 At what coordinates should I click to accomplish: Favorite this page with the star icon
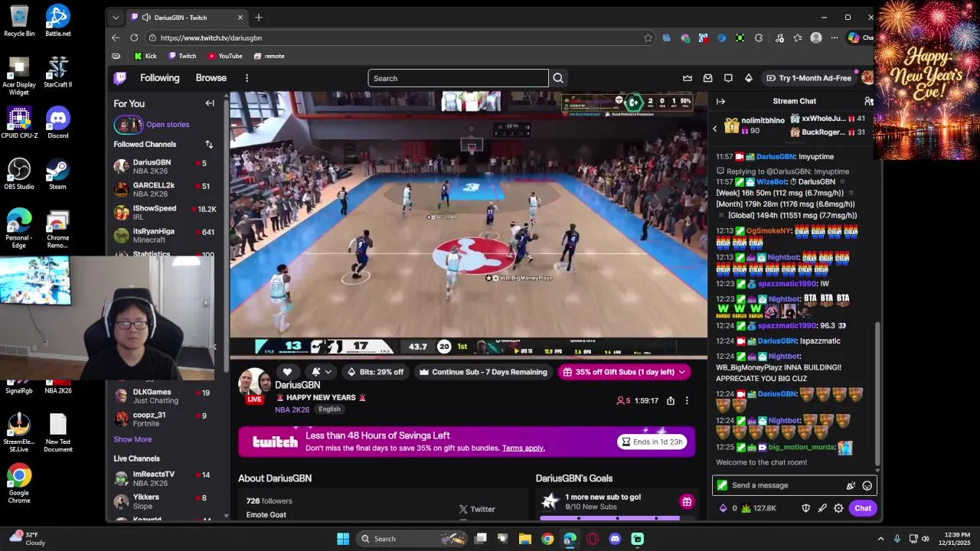648,37
